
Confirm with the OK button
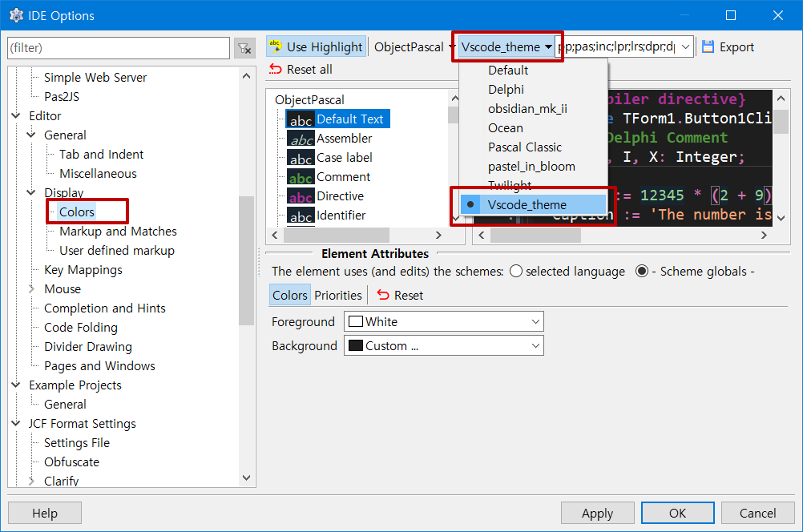(677, 513)
